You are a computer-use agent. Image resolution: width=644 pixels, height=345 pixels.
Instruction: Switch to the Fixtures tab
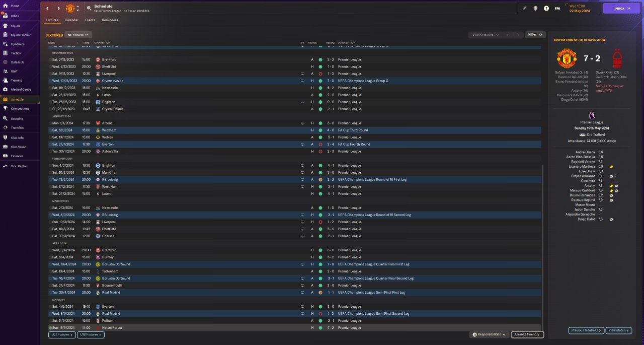pyautogui.click(x=52, y=20)
